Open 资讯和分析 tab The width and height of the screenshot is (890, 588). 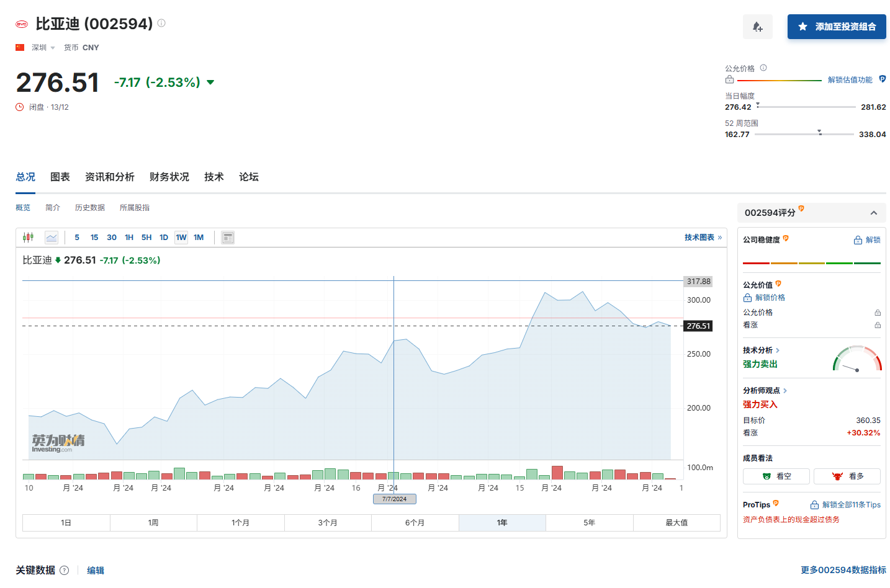110,177
